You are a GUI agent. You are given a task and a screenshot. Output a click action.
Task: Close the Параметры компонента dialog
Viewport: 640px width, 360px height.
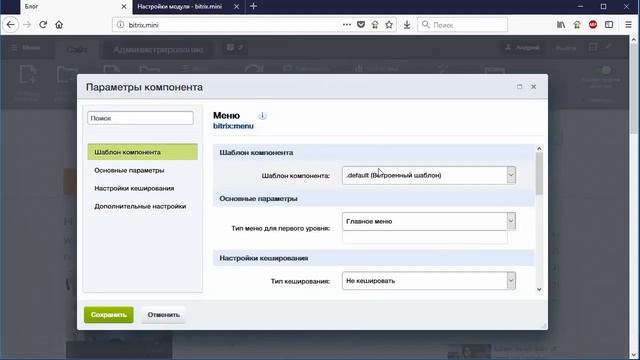533,87
